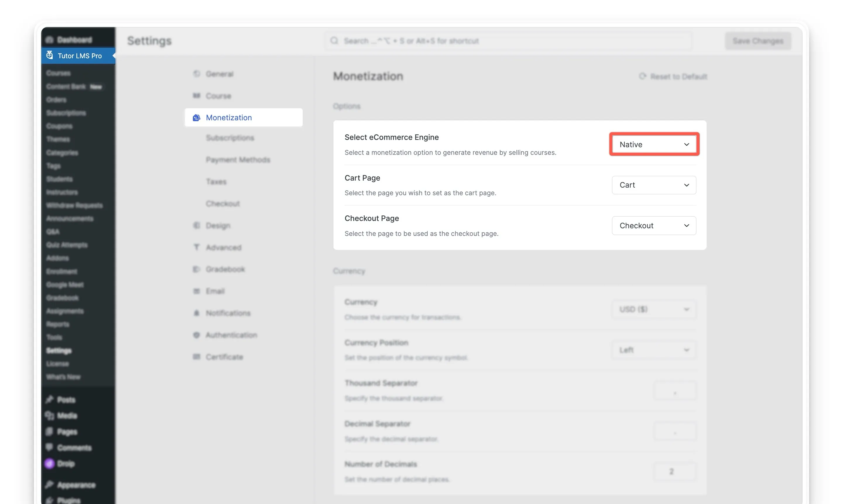Click the Posts pin icon

49,400
